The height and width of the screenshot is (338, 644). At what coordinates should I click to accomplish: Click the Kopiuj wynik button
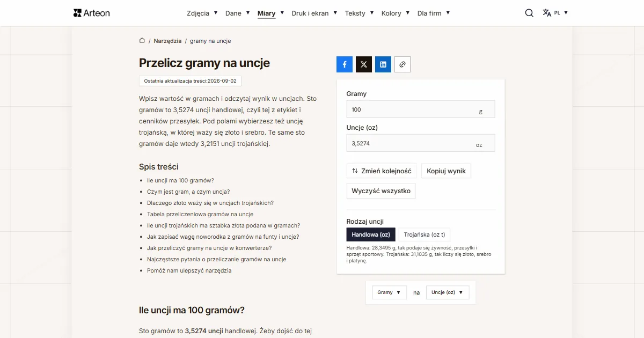tap(446, 171)
